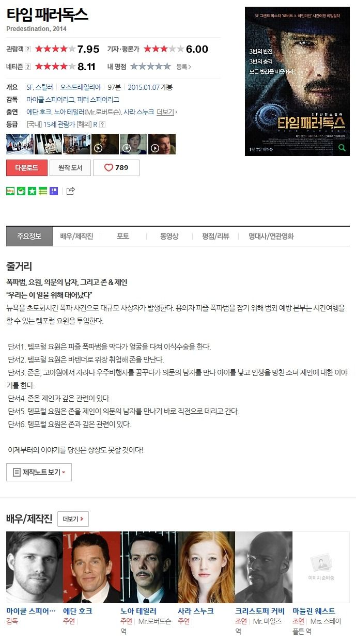The image size is (356, 644).
Task: Click the red 다운로드 button
Action: pos(27,168)
